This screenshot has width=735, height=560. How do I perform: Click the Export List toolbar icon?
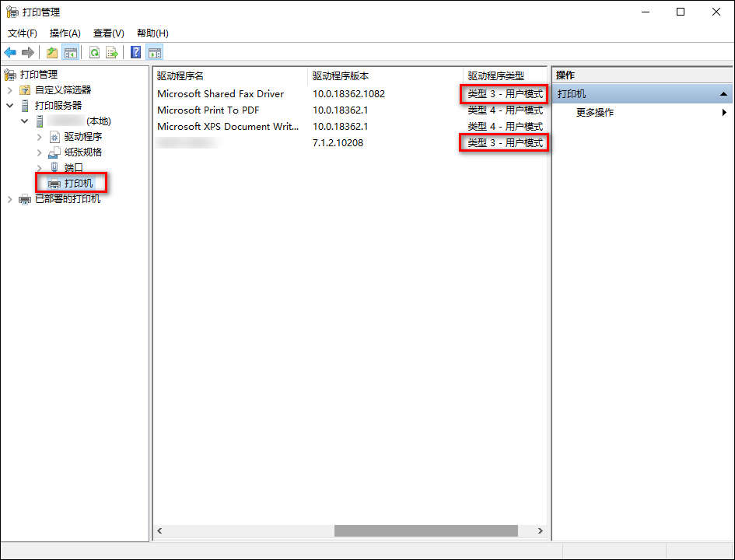[x=112, y=52]
